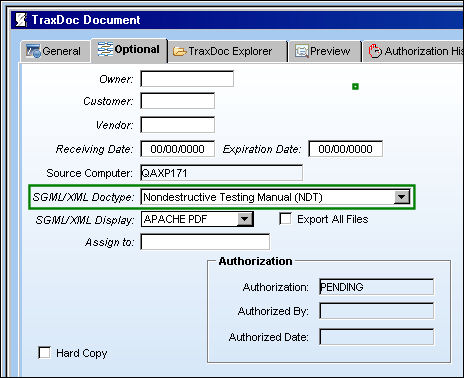Select the Optional tab
Viewport: 464px width, 378px height.
129,50
